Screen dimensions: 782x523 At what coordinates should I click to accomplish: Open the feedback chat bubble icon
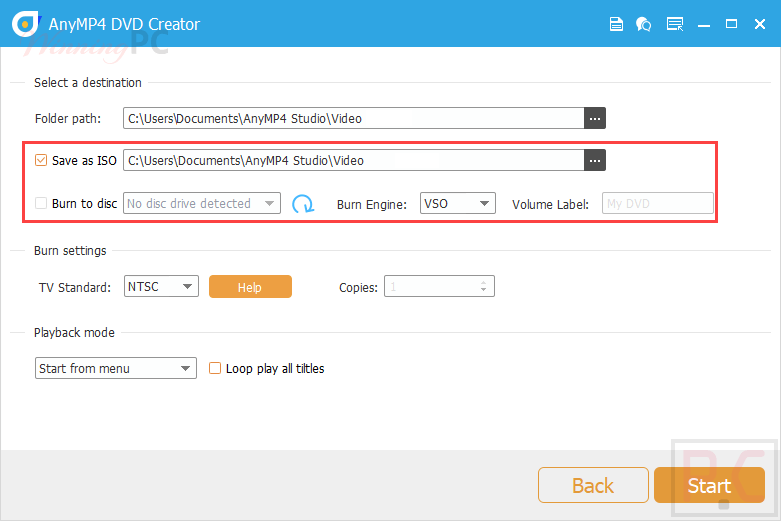coord(643,23)
